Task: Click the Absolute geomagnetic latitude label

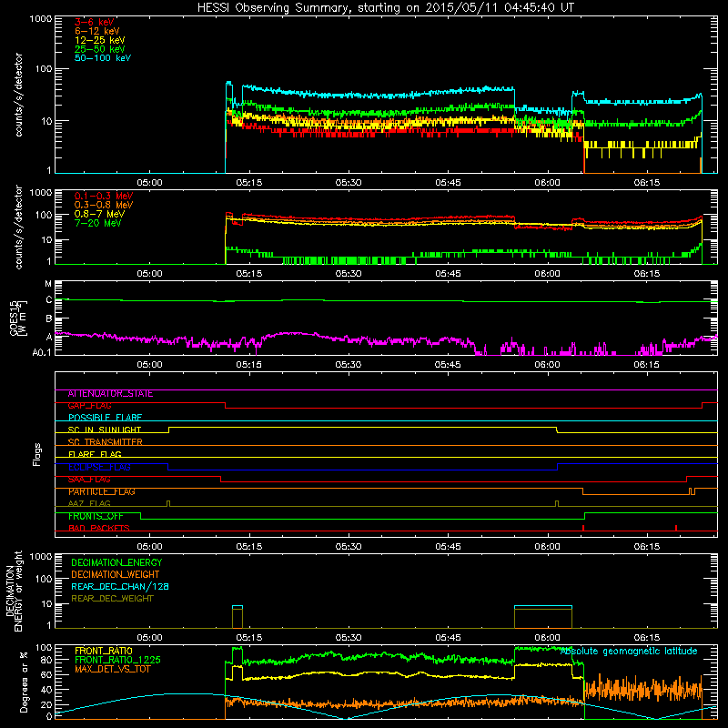Action: 629,652
